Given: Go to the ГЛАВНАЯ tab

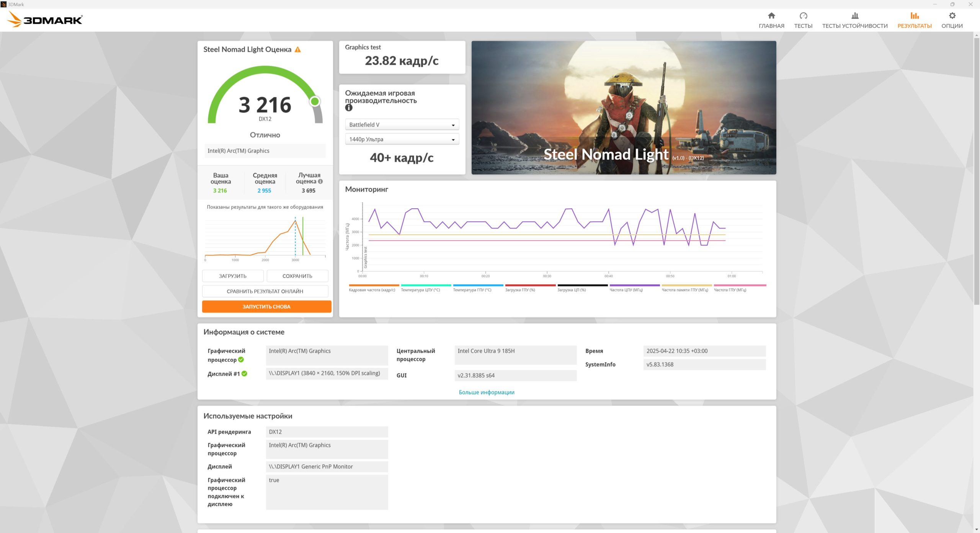Looking at the screenshot, I should click(771, 20).
